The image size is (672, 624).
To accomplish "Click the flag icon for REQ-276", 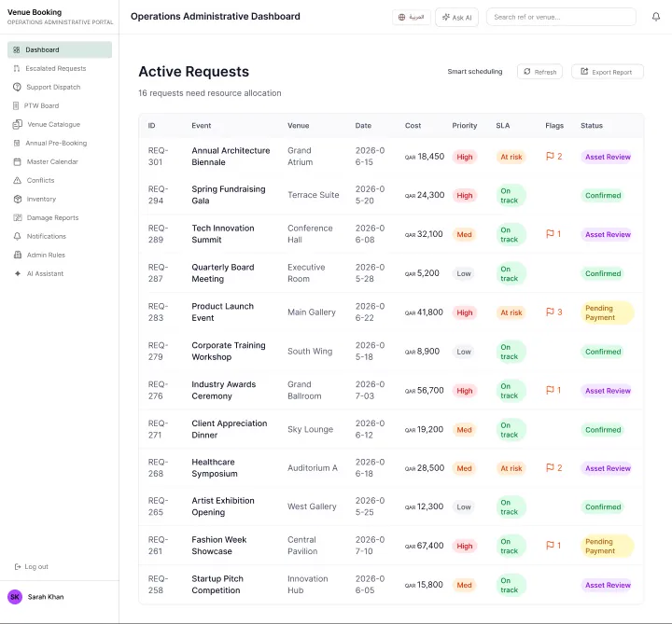I will coord(550,390).
